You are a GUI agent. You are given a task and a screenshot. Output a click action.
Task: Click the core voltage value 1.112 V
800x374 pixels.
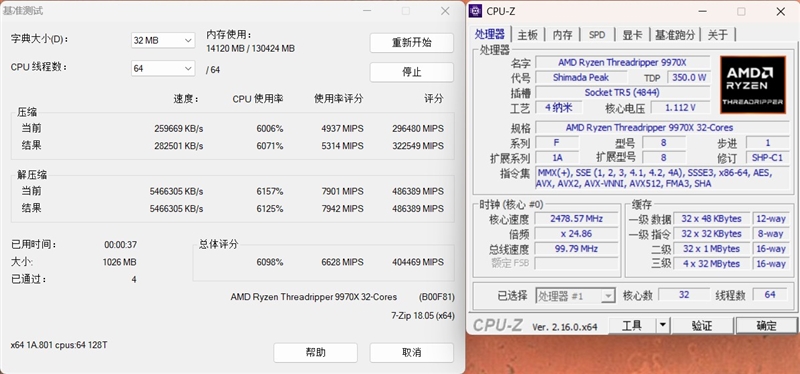pos(680,108)
